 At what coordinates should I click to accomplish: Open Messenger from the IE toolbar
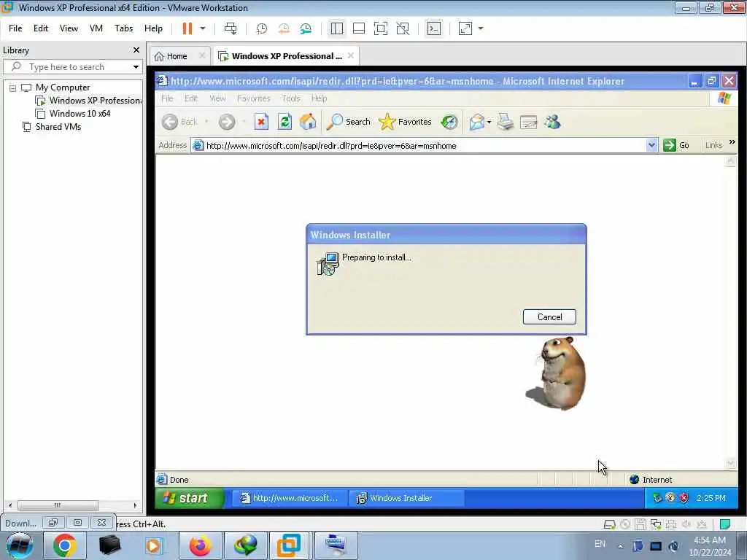tap(553, 122)
